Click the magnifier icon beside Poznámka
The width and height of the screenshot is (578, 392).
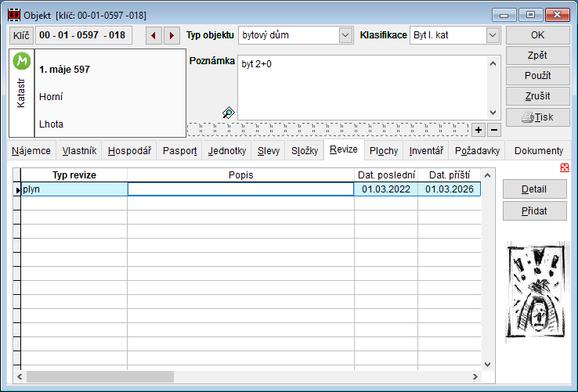(228, 113)
